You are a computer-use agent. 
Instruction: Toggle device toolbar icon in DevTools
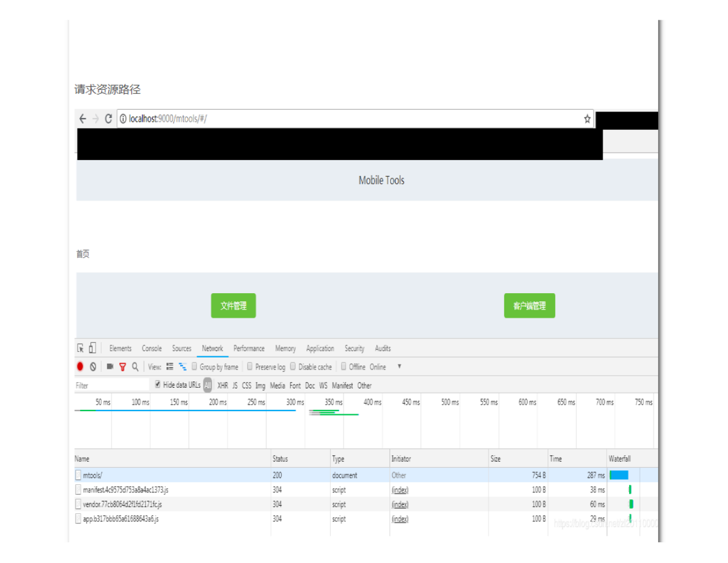coord(93,348)
